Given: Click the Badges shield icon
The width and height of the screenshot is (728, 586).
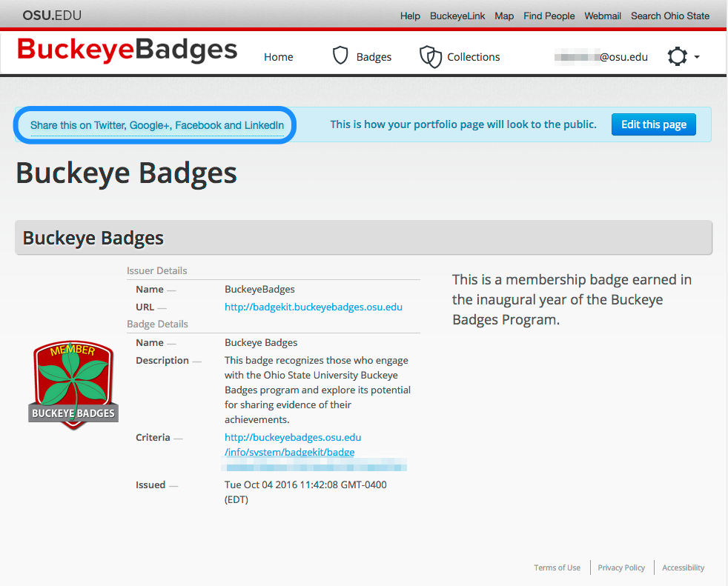Looking at the screenshot, I should tap(340, 56).
